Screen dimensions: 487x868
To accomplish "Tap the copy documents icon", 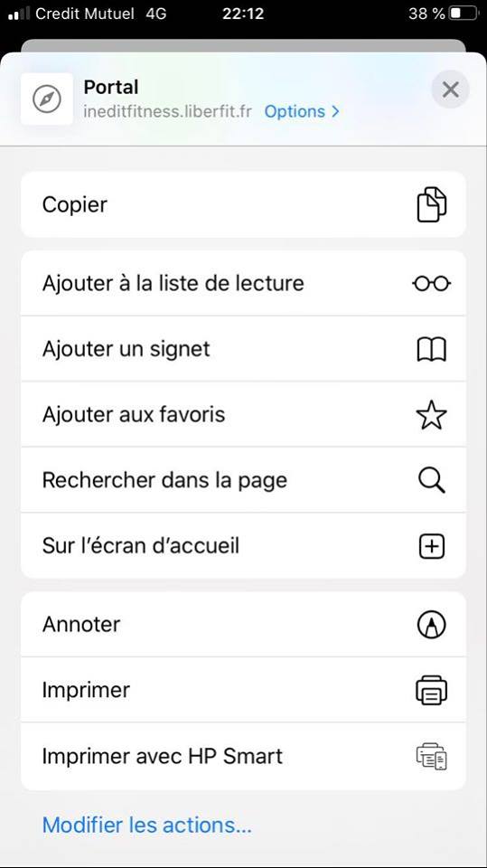I will tap(431, 205).
